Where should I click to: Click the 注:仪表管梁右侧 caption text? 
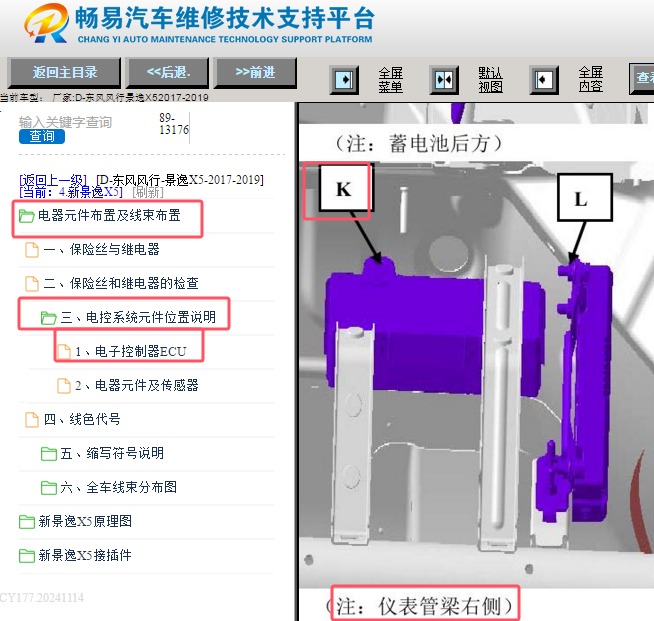click(x=420, y=606)
